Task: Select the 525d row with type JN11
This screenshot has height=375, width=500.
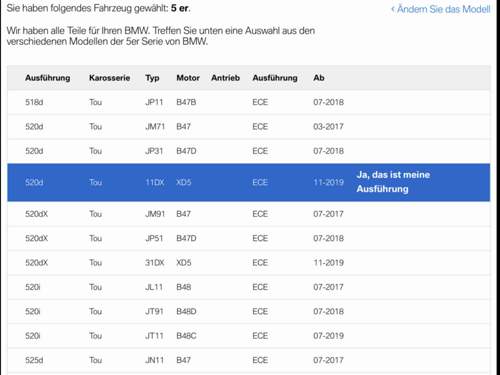Action: point(249,360)
